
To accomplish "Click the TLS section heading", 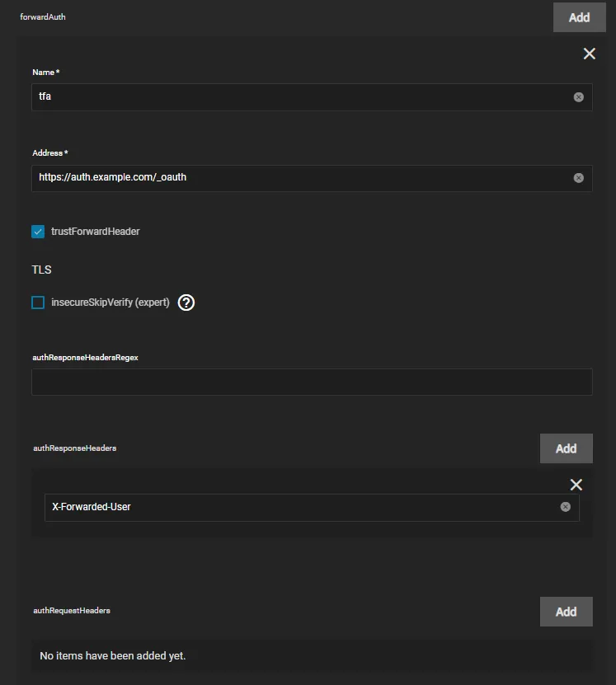I will tap(41, 270).
